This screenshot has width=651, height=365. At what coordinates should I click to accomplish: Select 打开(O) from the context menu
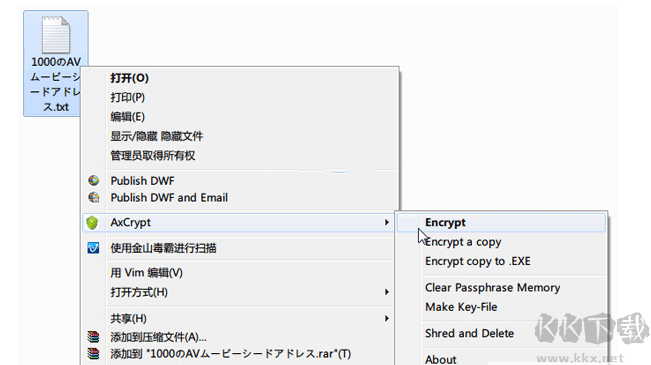click(130, 78)
